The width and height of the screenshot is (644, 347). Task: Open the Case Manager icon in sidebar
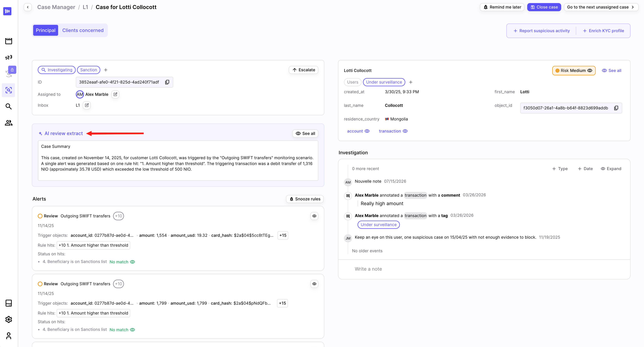(9, 90)
